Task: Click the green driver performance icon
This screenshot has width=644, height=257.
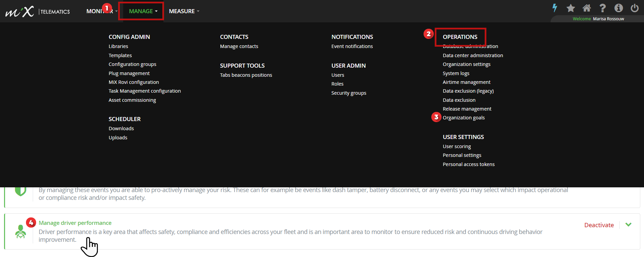Action: tap(21, 232)
